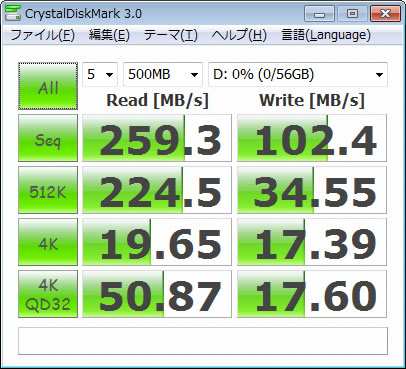The image size is (406, 369).
Task: Click the CrystalDiskMark title bar app icon
Action: (13, 13)
